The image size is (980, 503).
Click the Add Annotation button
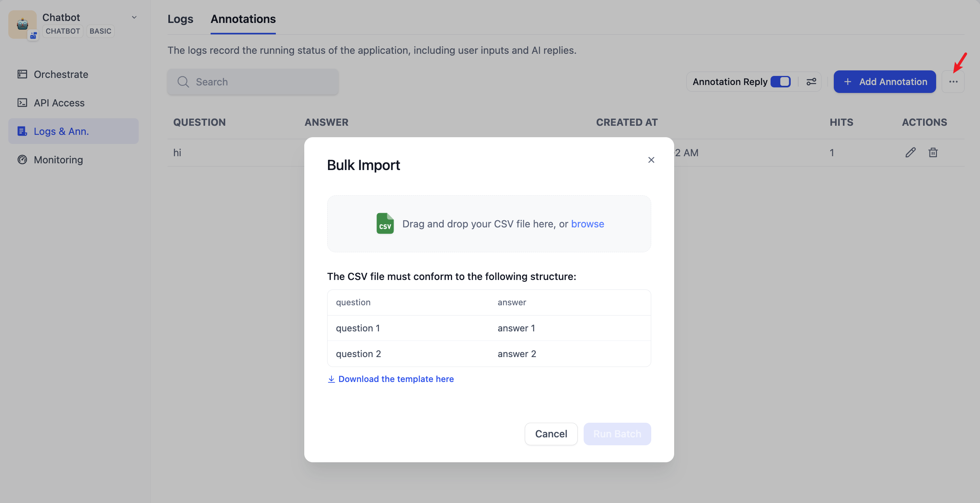(884, 82)
